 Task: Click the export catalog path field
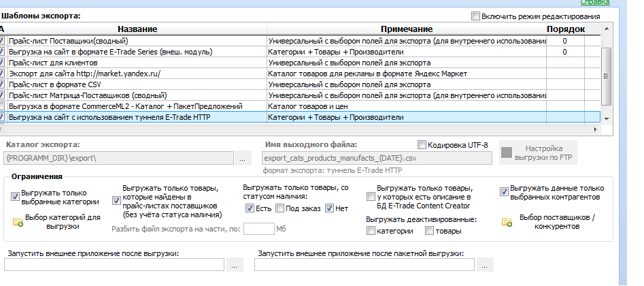click(x=119, y=159)
